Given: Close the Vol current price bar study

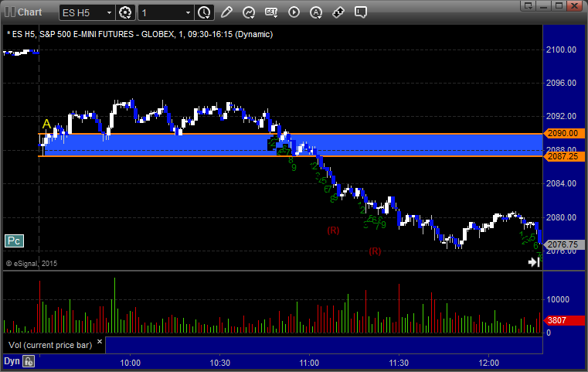Looking at the screenshot, I should pos(100,342).
